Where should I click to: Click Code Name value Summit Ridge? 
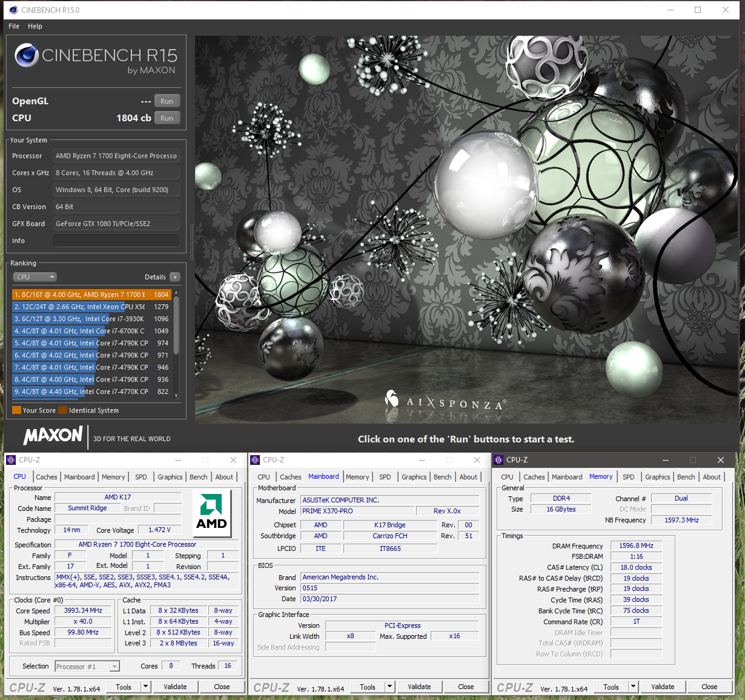[87, 508]
